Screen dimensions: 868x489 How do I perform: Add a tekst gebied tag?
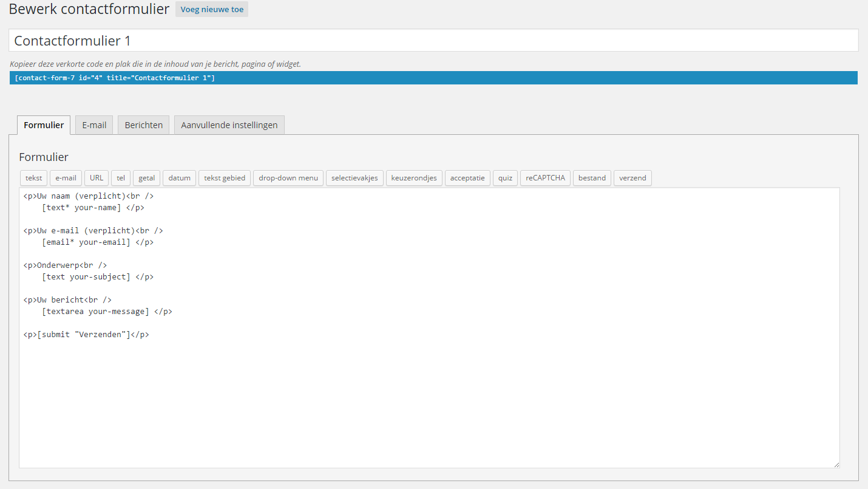point(224,177)
